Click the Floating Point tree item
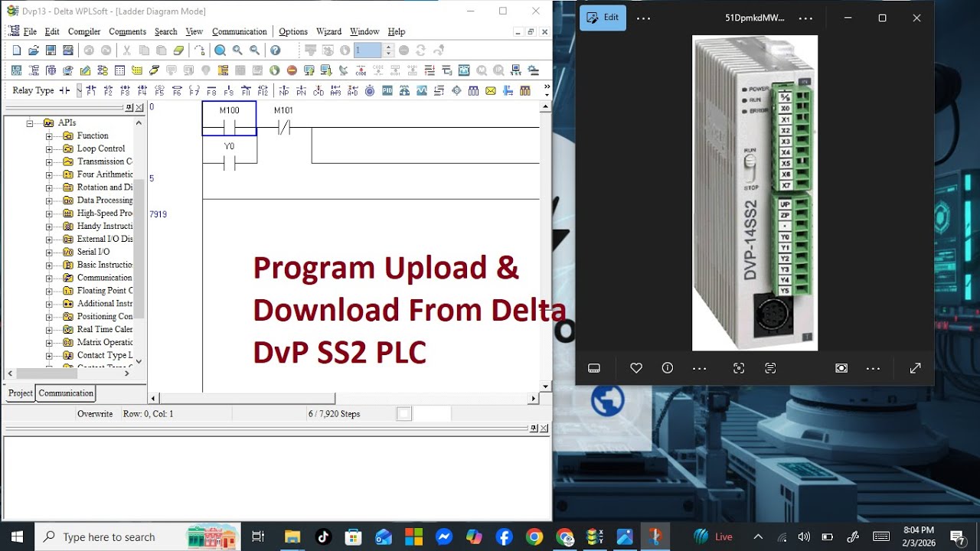 click(x=104, y=291)
